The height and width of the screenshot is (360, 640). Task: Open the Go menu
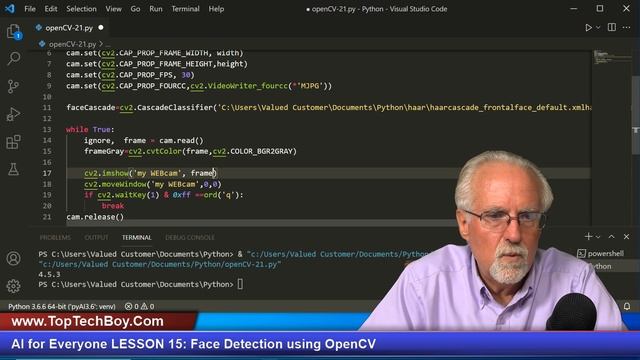click(135, 9)
